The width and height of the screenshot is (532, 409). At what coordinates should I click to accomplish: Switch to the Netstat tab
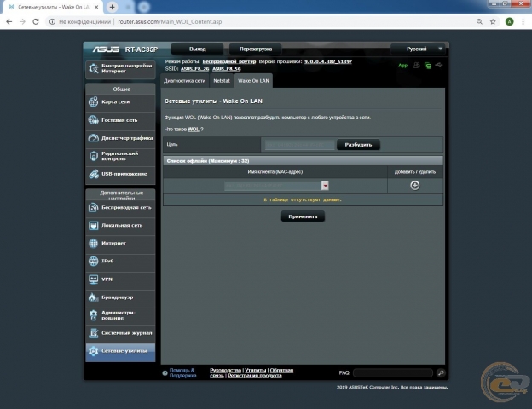pos(222,80)
